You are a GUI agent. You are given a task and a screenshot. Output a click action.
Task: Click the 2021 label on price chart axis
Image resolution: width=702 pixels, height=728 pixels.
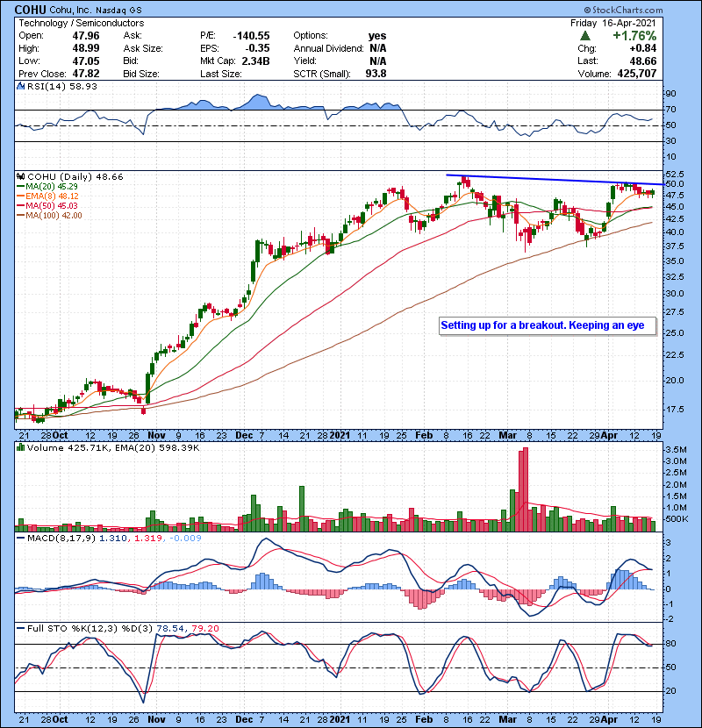tap(340, 436)
